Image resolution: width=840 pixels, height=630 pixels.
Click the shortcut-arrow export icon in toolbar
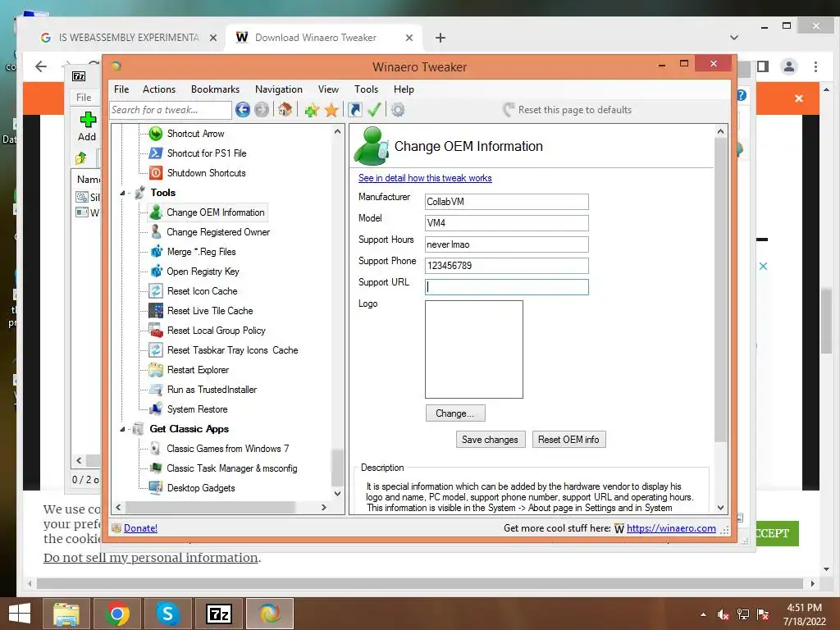tap(354, 110)
